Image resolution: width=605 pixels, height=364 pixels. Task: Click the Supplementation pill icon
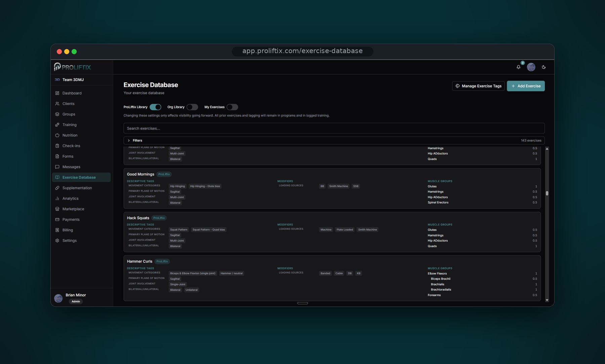(x=57, y=188)
